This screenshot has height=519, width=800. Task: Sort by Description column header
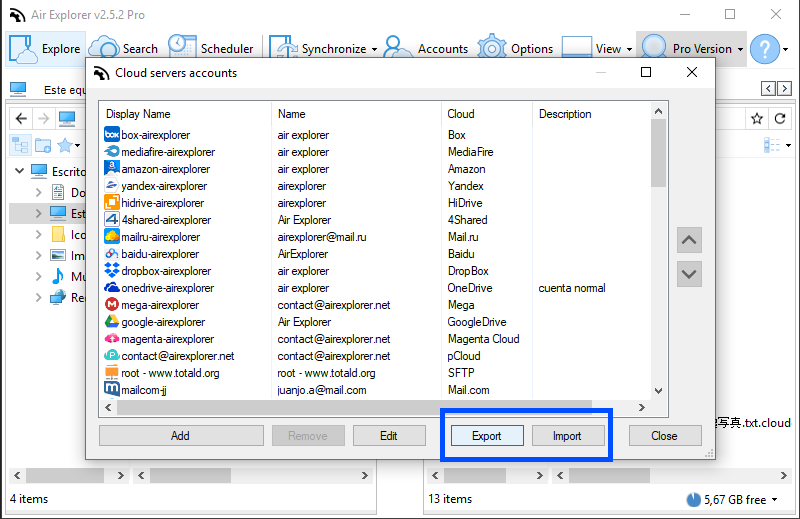[592, 114]
